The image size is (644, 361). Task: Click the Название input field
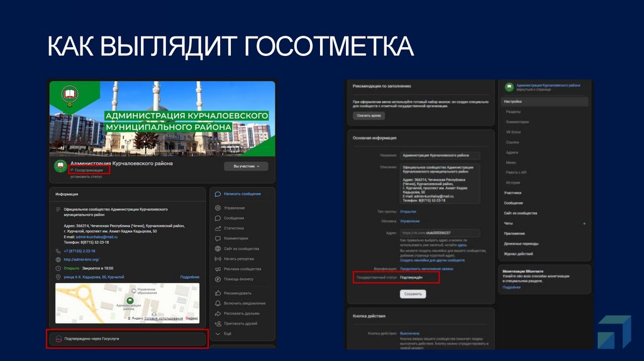(x=440, y=155)
